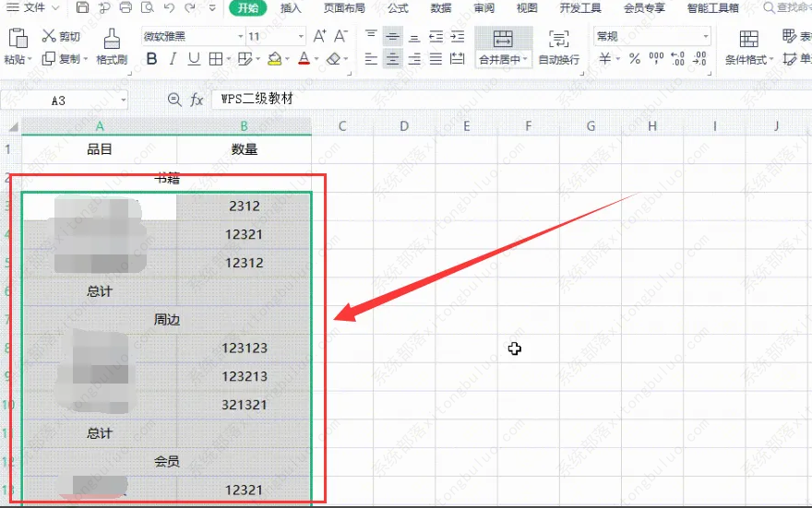Click the Name Box showing A3

click(65, 100)
